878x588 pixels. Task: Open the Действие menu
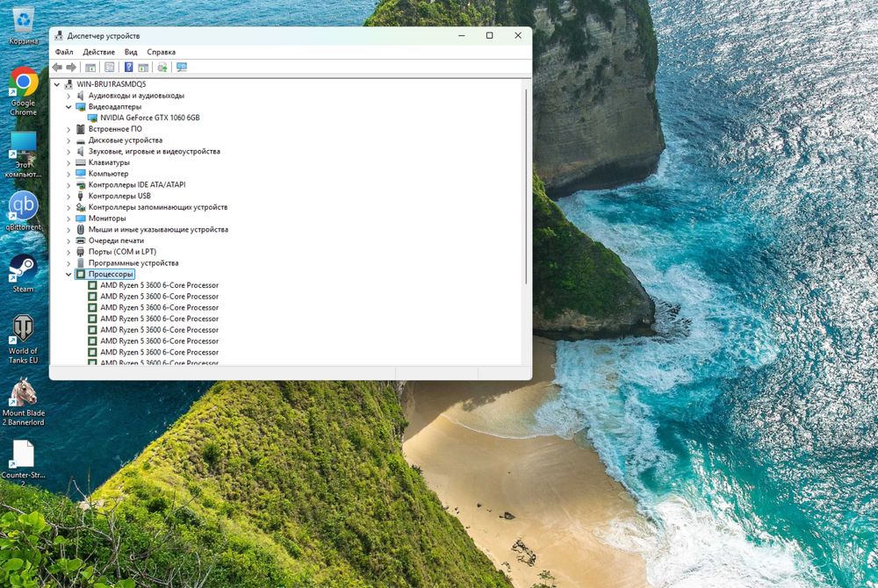[x=98, y=52]
